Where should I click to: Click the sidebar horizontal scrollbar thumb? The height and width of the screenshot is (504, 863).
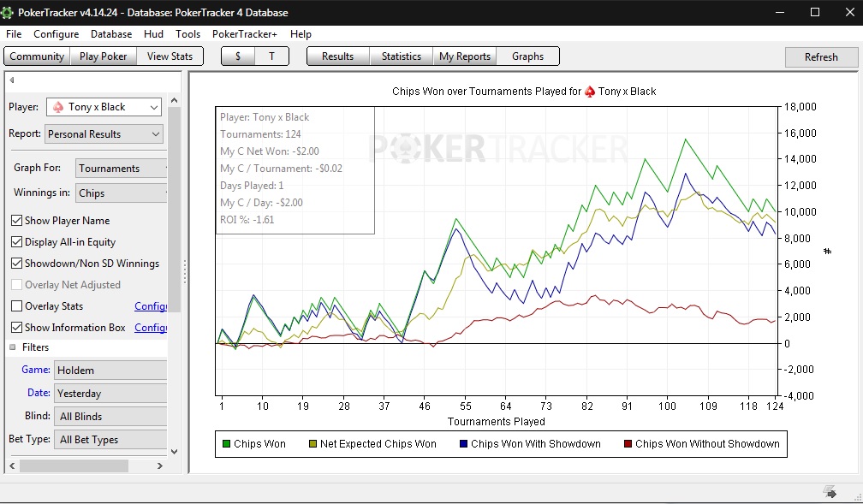(74, 466)
